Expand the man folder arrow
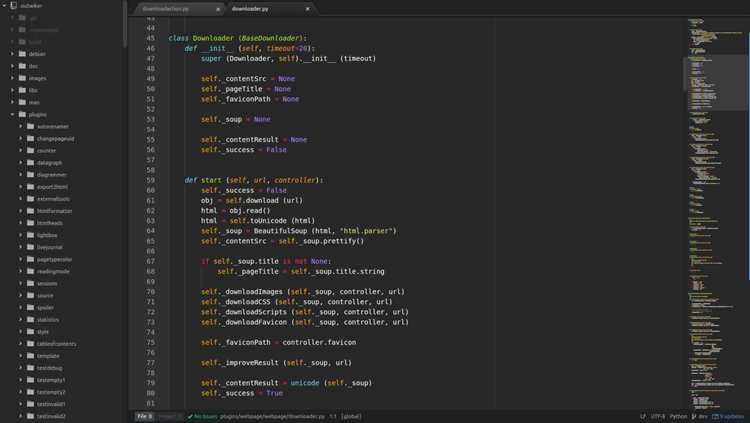 12,102
